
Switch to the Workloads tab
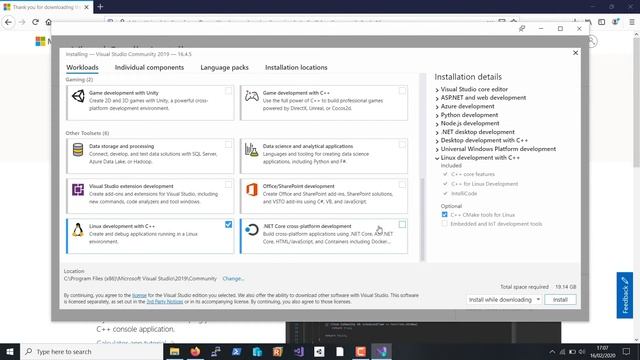click(82, 67)
